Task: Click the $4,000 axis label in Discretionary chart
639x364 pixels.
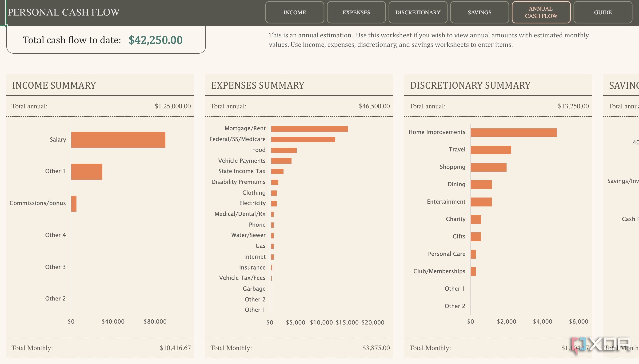Action: [x=543, y=321]
